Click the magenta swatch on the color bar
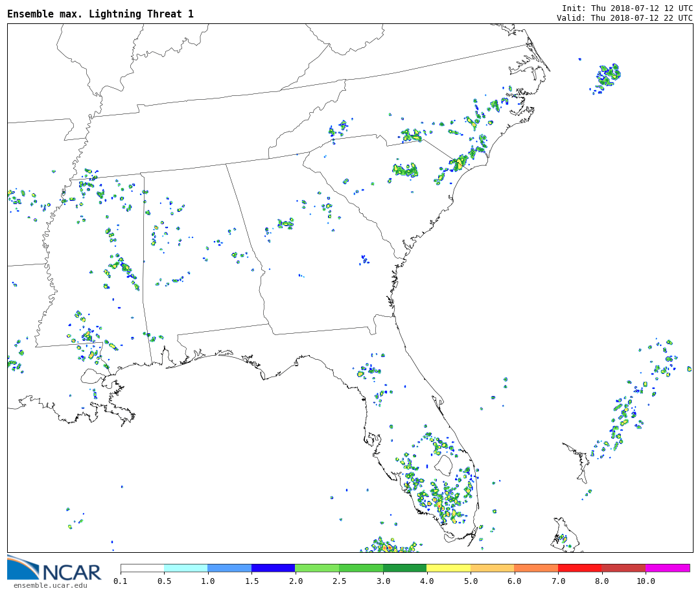 click(667, 568)
